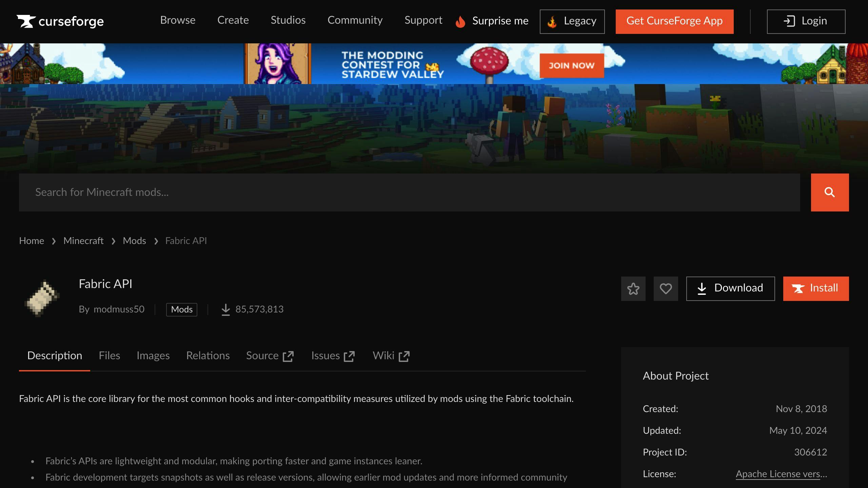Switch to the Relations tab

click(208, 356)
